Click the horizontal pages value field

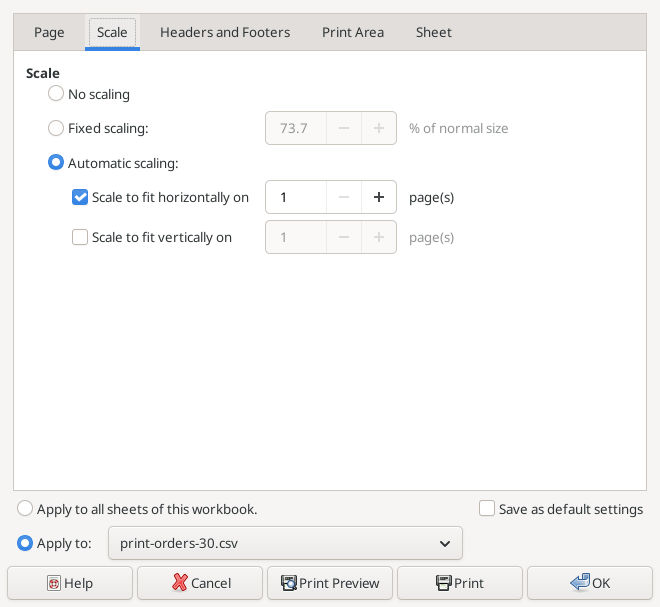point(296,197)
